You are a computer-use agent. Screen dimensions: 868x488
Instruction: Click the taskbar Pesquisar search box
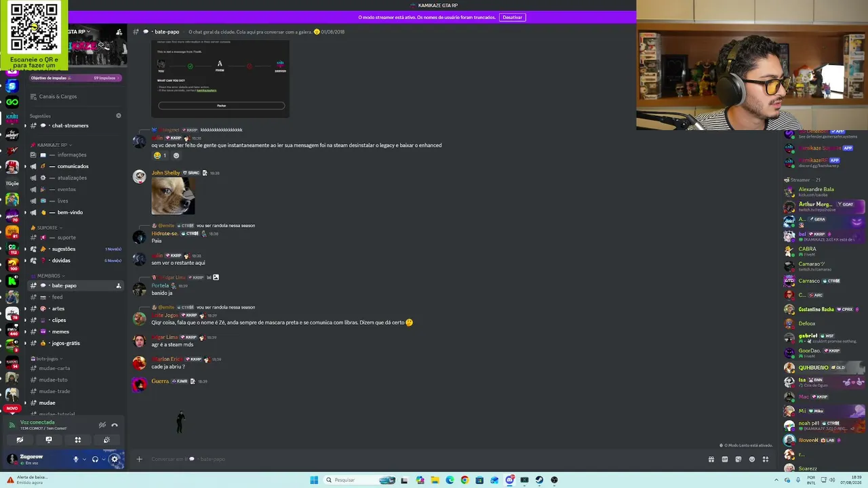click(359, 480)
